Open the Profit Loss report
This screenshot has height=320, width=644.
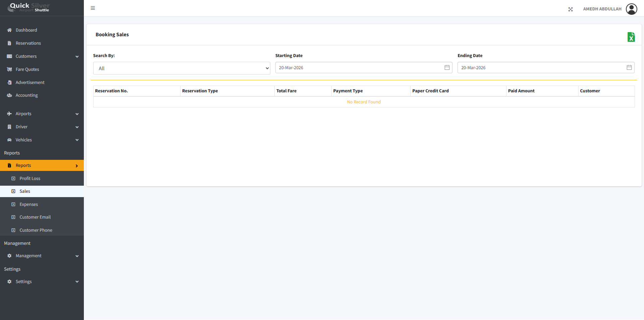tap(30, 179)
